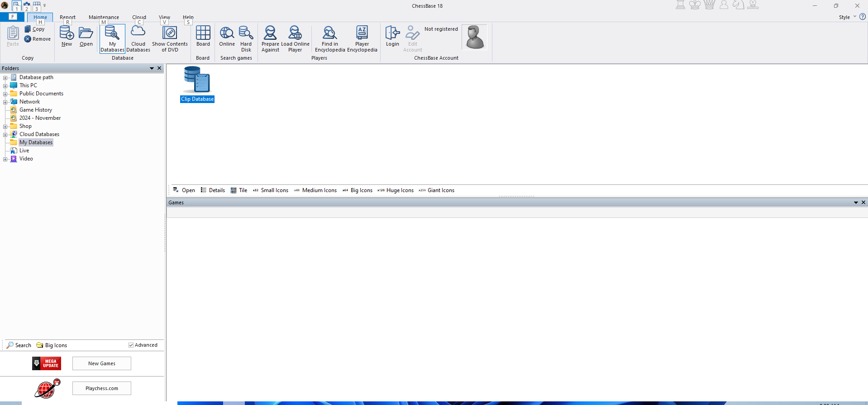Switch database view to Tile
The width and height of the screenshot is (868, 405).
[x=239, y=190]
